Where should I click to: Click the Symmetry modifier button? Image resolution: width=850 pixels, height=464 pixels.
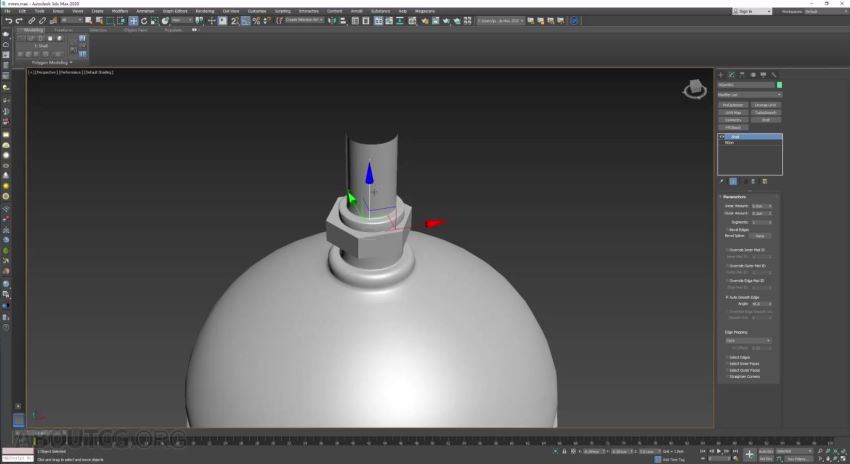733,120
